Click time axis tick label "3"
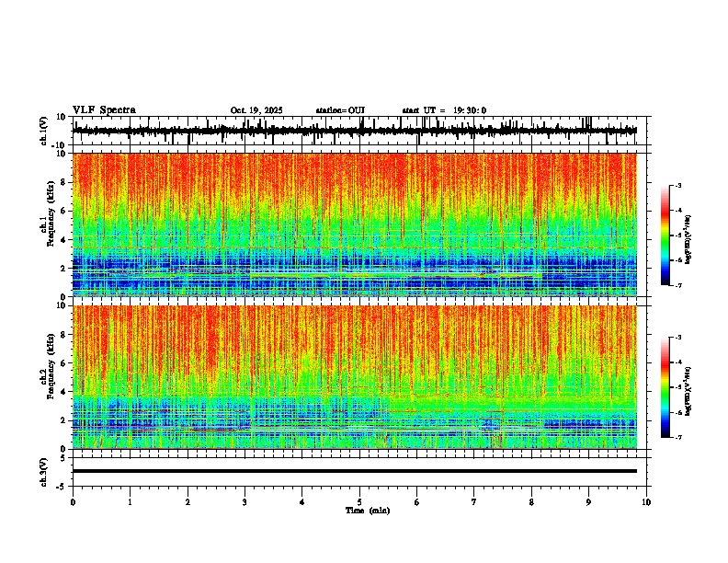The height and width of the screenshot is (563, 728). tap(245, 502)
